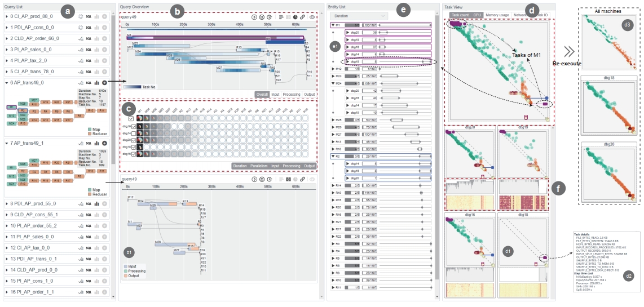Click the stop icon in top query49 toolbar
Viewport: 644px width, 307px height.
click(262, 17)
